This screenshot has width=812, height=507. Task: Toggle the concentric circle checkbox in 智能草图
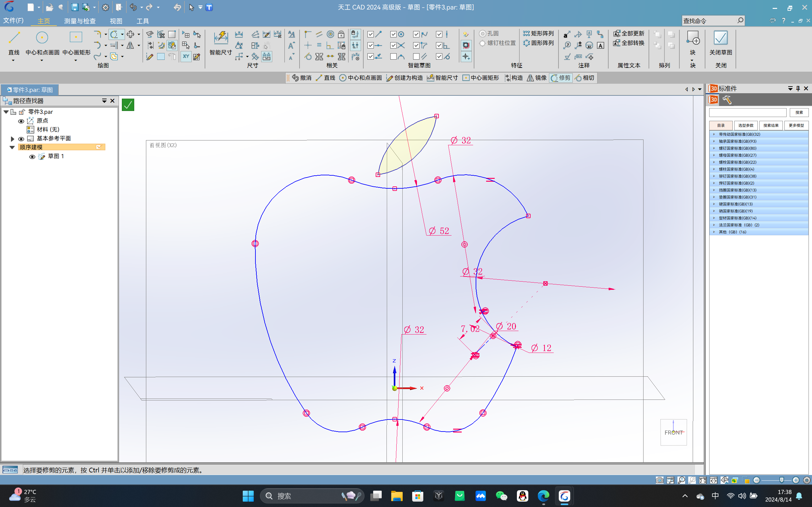(x=393, y=34)
